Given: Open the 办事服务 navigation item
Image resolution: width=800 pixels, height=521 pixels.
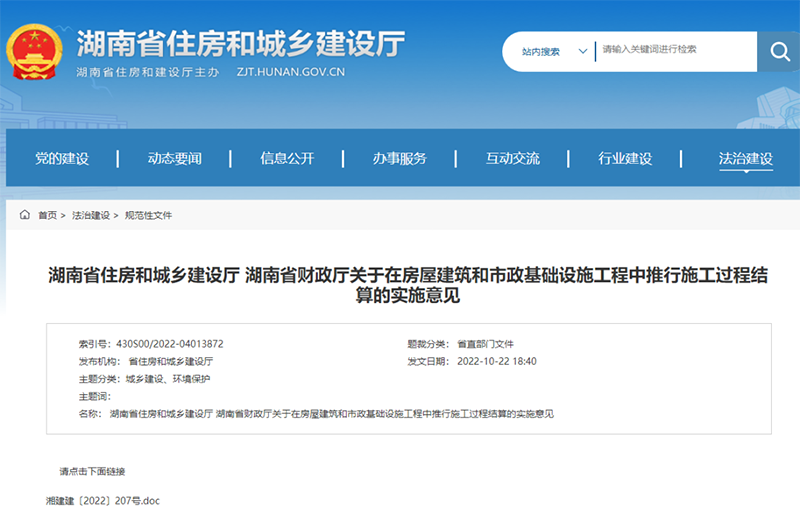Looking at the screenshot, I should 399,158.
